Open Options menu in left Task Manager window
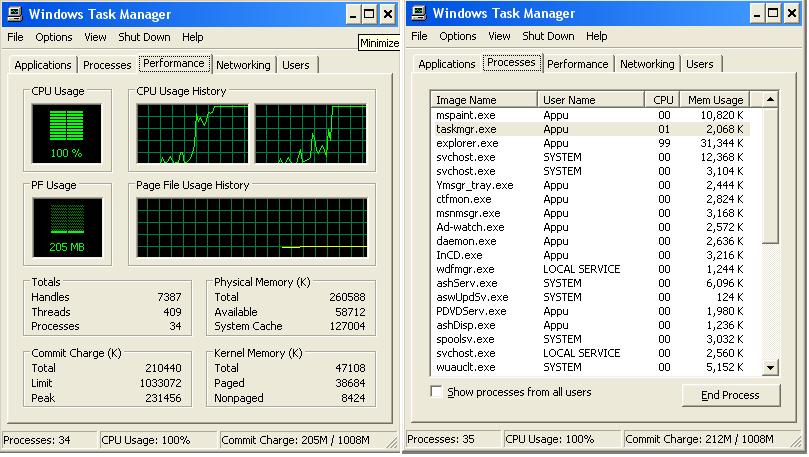Viewport: 809px width, 457px height. pyautogui.click(x=54, y=37)
